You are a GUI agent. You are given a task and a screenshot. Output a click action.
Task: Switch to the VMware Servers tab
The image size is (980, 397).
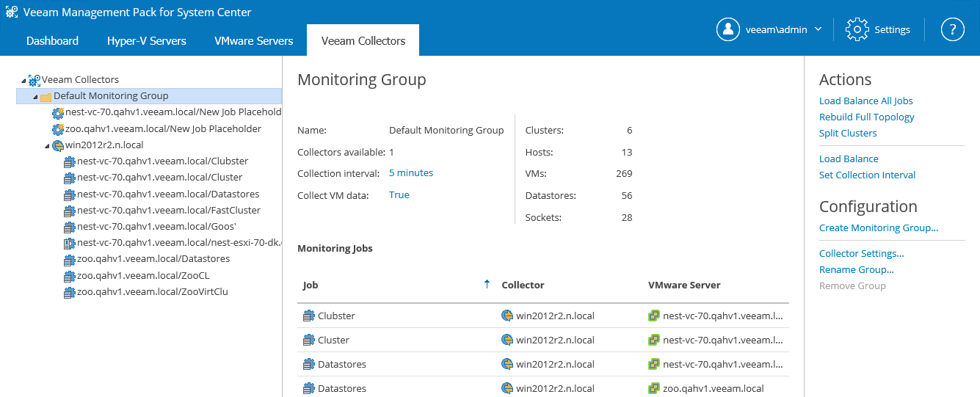tap(254, 40)
